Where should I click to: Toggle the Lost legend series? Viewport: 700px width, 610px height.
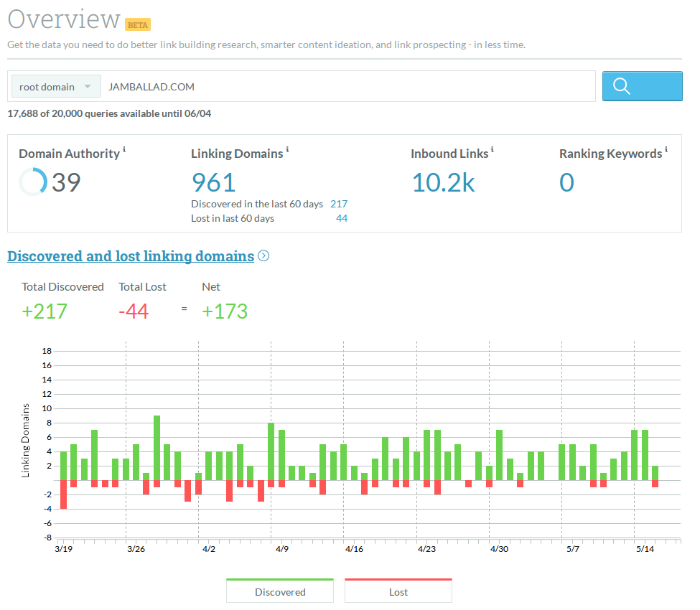point(398,591)
